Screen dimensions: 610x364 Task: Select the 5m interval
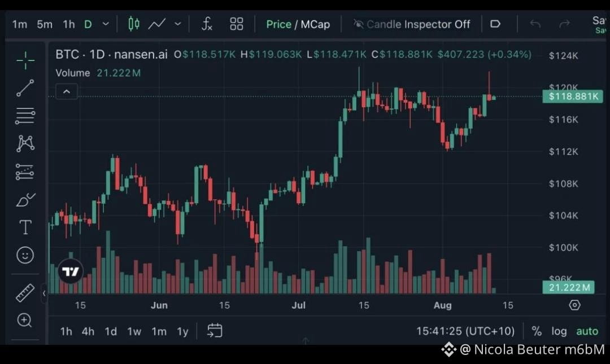click(x=45, y=24)
